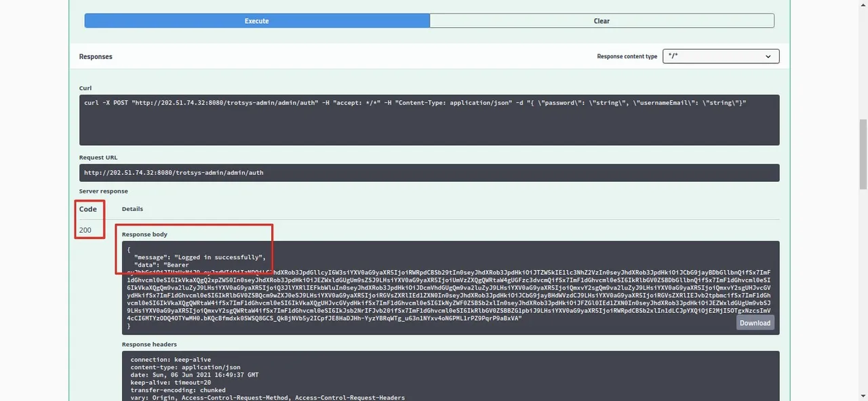
Task: Click the Responses section header
Action: [96, 56]
